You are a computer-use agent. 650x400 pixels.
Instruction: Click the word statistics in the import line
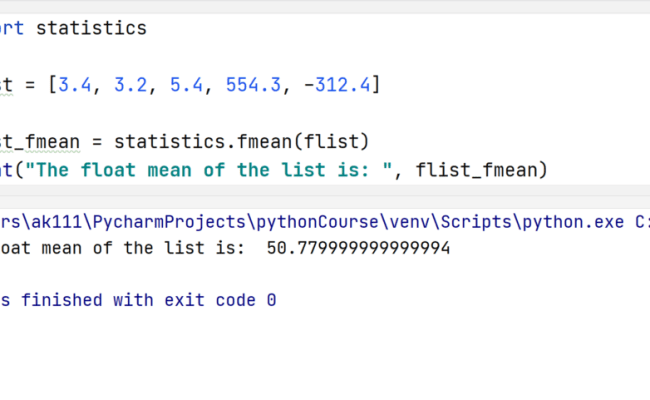pos(91,28)
